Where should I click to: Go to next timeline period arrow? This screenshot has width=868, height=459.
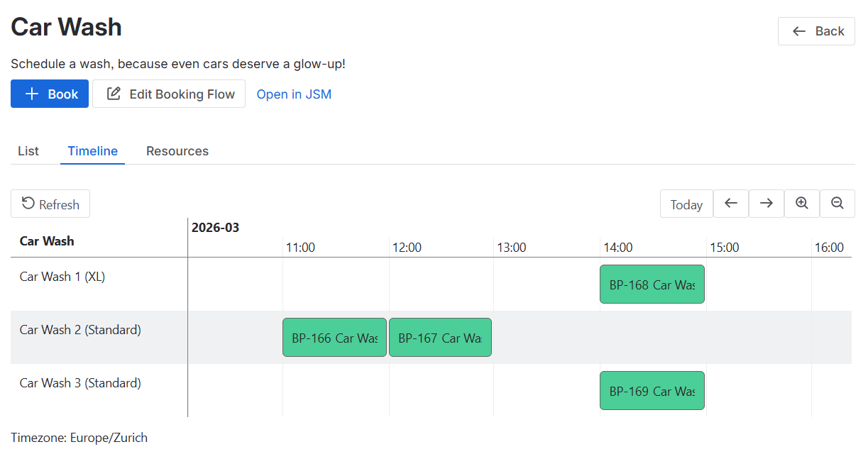point(767,204)
